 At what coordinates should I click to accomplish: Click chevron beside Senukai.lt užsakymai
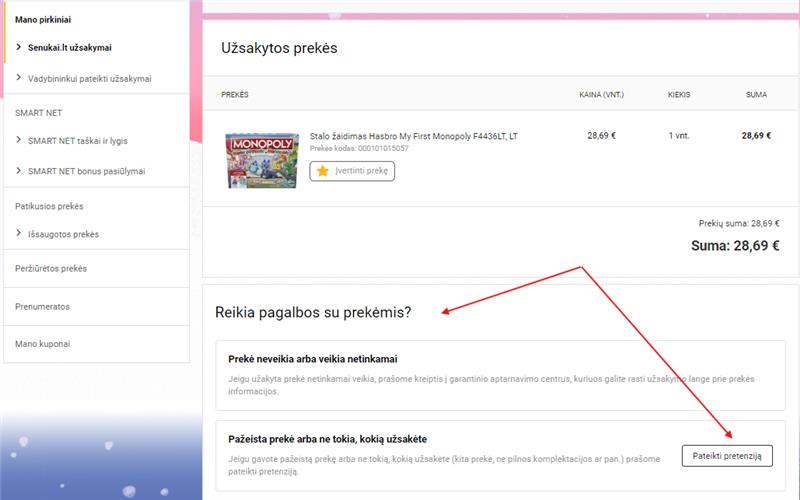18,47
